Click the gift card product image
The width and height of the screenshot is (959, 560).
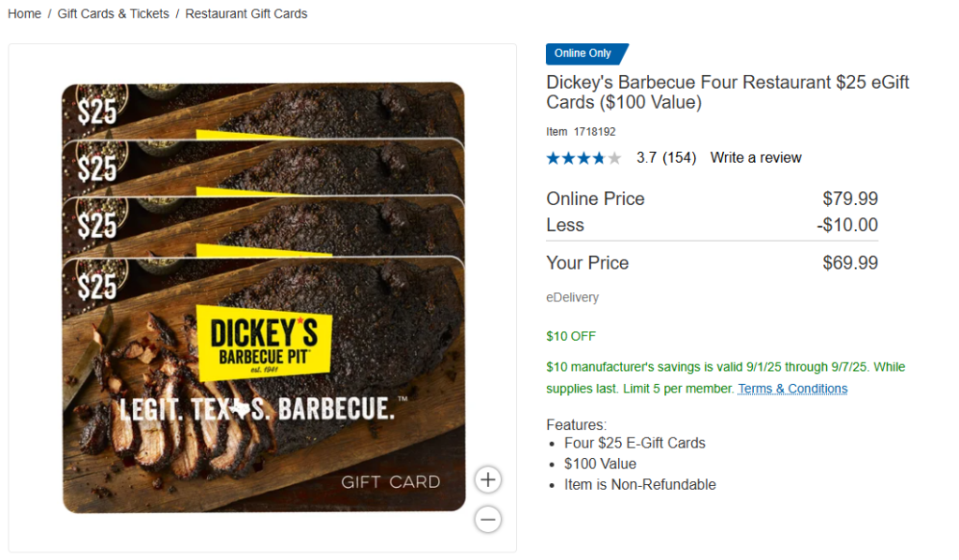pyautogui.click(x=263, y=297)
